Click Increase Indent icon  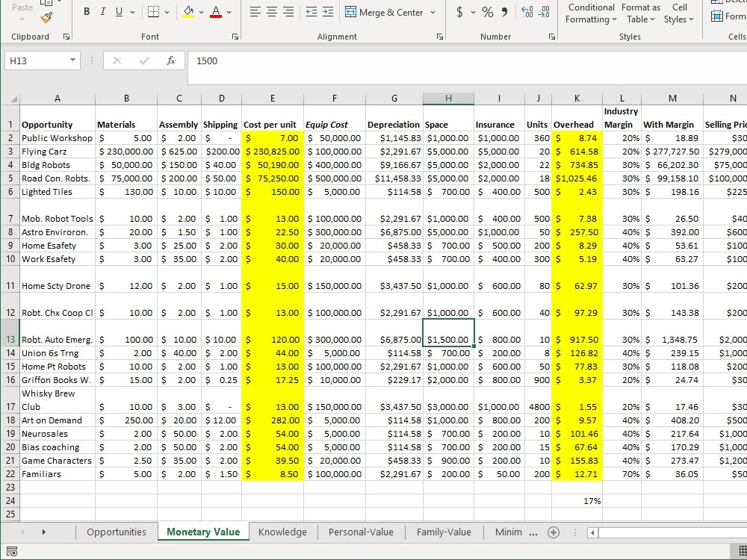pyautogui.click(x=328, y=12)
